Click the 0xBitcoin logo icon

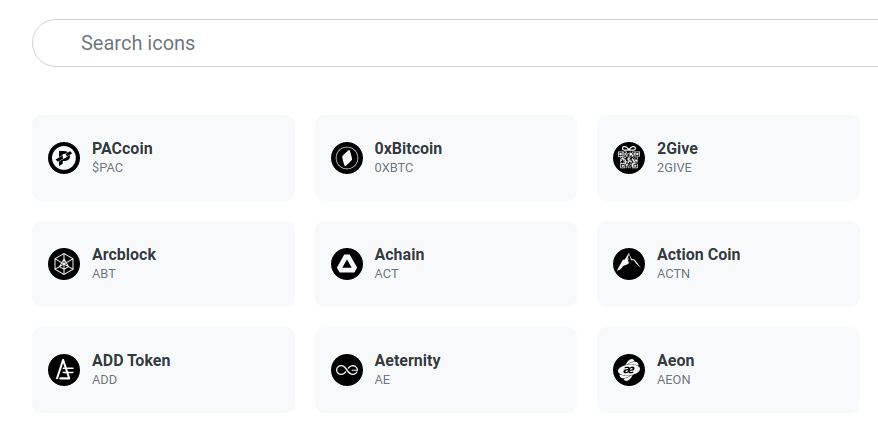(347, 158)
